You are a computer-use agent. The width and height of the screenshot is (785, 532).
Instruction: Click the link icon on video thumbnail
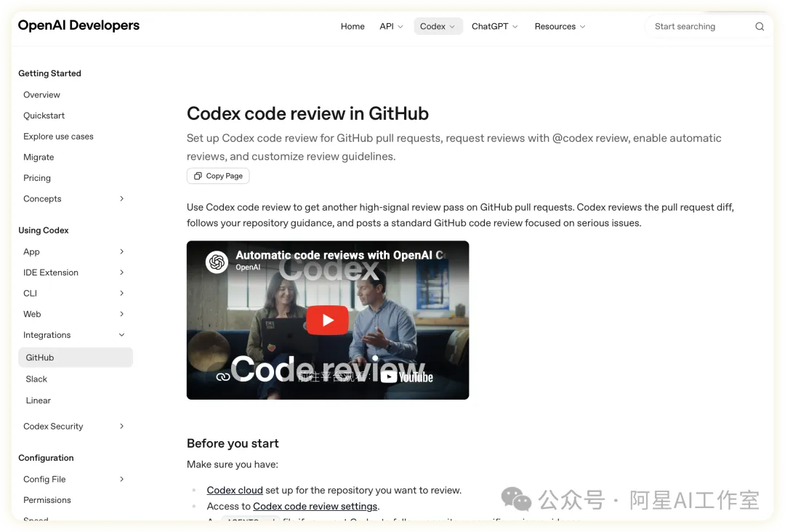[223, 377]
